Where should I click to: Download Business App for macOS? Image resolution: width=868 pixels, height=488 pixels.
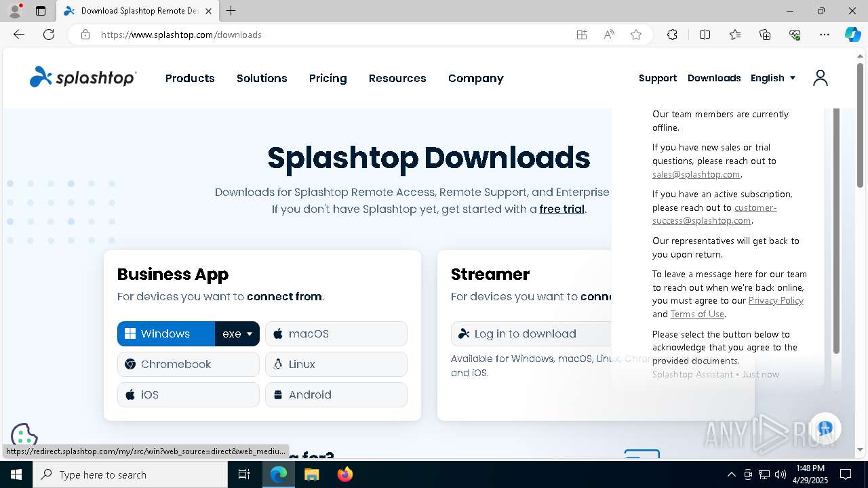pyautogui.click(x=336, y=333)
